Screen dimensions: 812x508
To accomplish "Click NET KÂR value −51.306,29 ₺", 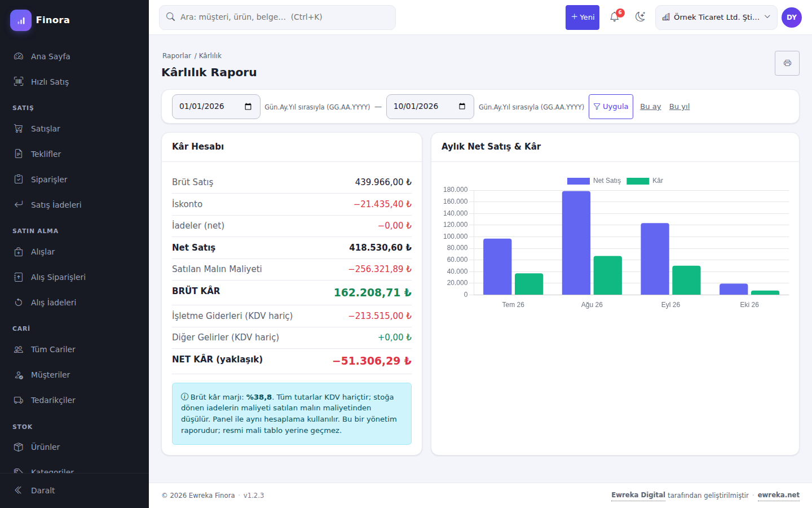I will [x=372, y=361].
